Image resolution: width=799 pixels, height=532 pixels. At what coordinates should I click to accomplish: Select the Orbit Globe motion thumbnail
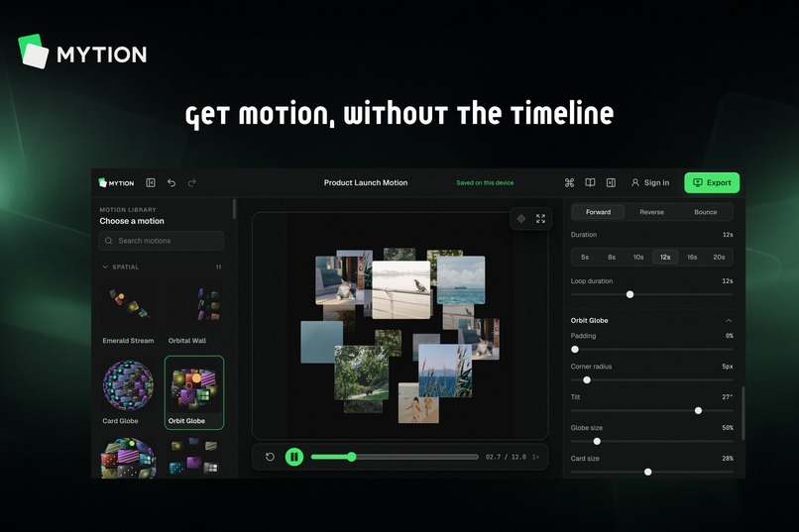(194, 392)
